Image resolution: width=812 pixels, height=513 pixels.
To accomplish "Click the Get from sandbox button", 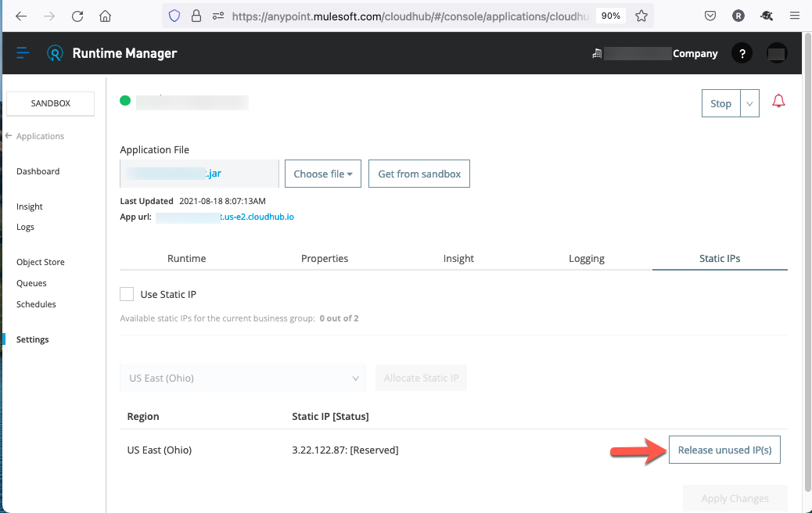I will (x=419, y=174).
